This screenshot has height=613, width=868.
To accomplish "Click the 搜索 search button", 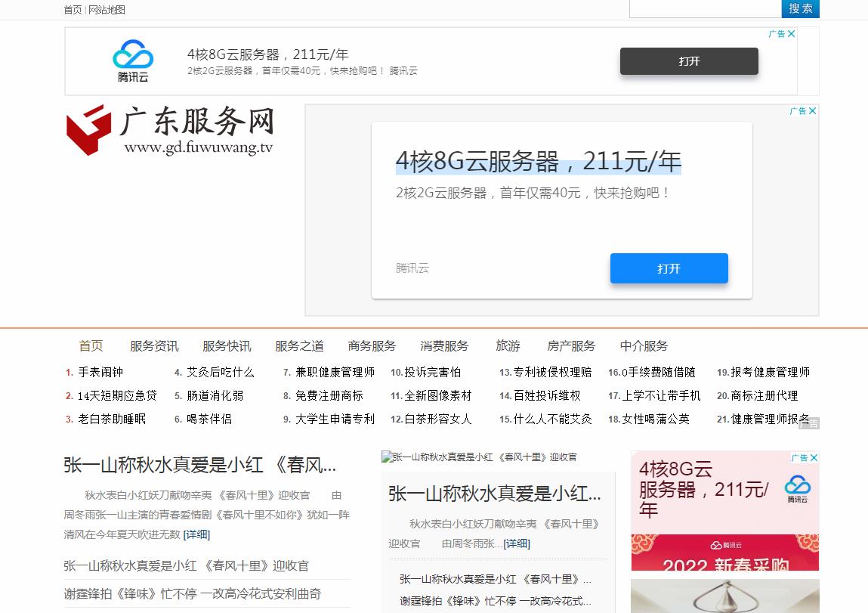I will [x=800, y=8].
